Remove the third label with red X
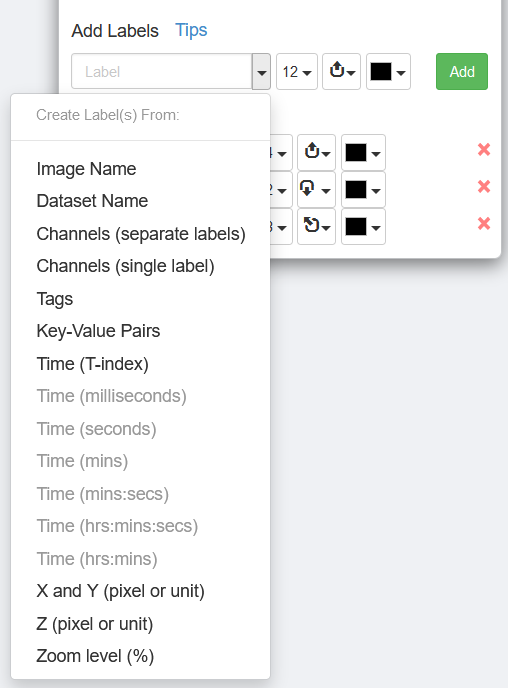The image size is (508, 688). click(x=484, y=224)
